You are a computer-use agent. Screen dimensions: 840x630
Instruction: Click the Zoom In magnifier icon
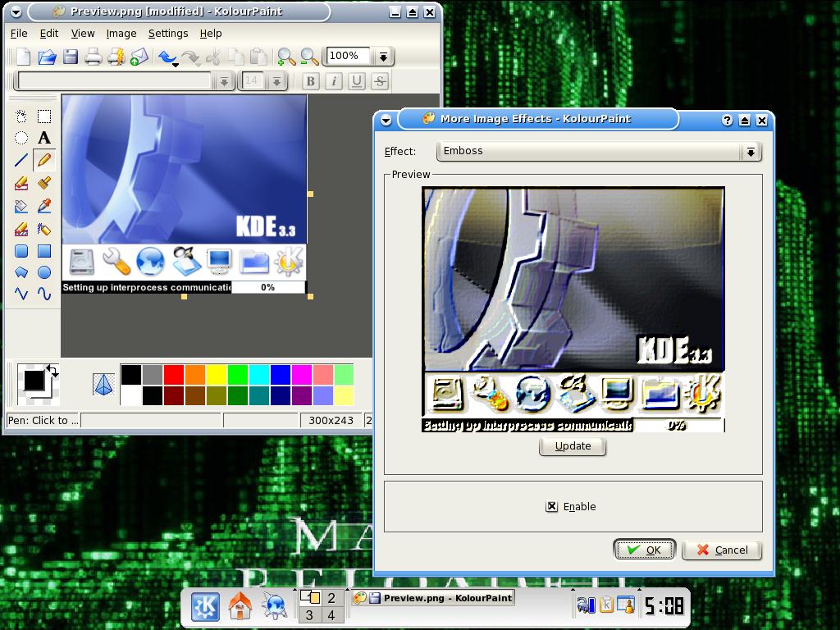coord(286,57)
